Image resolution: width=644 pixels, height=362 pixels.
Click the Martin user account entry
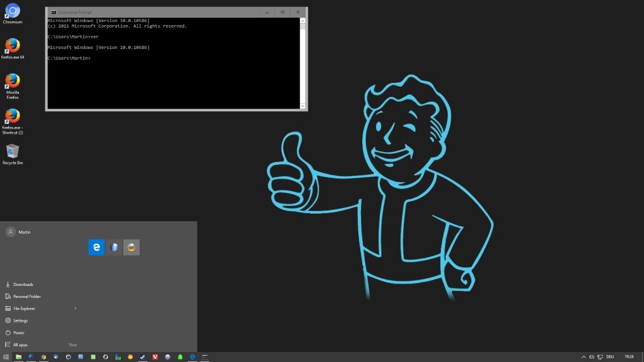(18, 232)
